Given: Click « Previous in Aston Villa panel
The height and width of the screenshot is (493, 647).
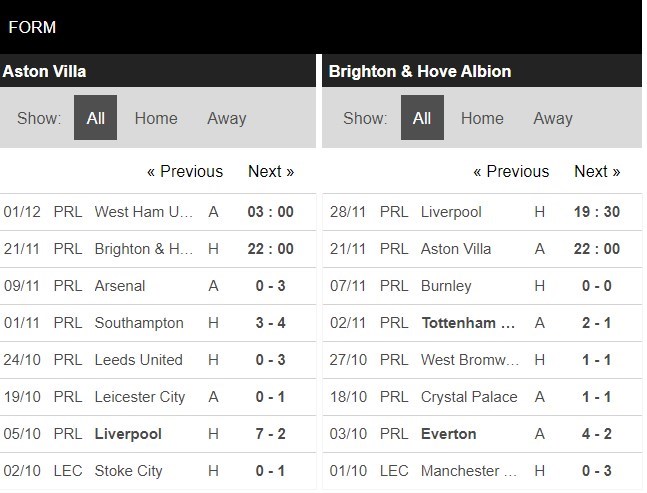Looking at the screenshot, I should pyautogui.click(x=185, y=171).
